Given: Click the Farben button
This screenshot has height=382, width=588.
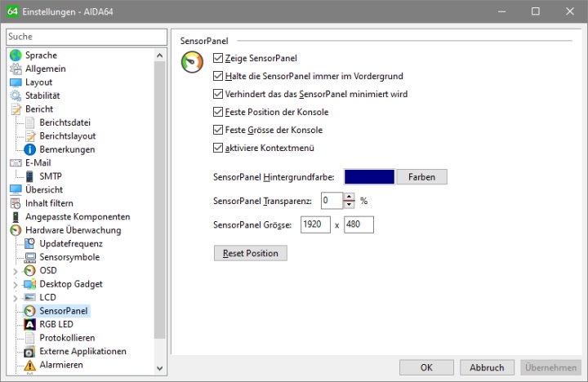Looking at the screenshot, I should (x=421, y=177).
